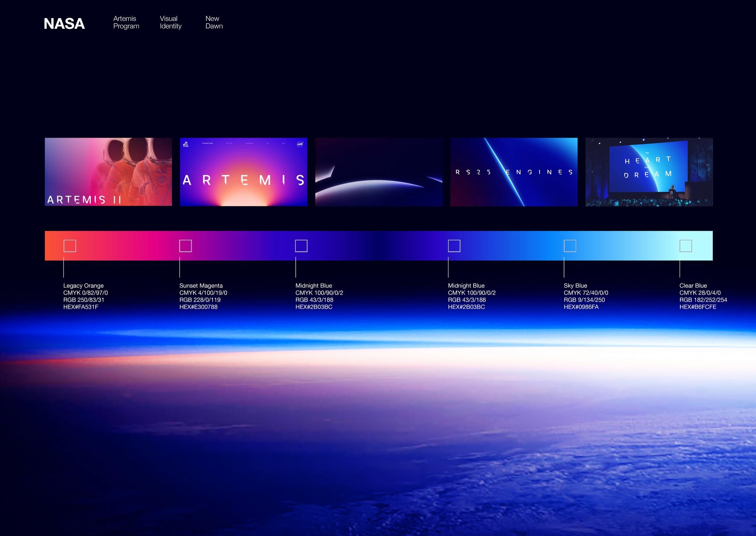This screenshot has width=756, height=536.
Task: Select the text RGB 182/252/254
Action: click(x=703, y=300)
